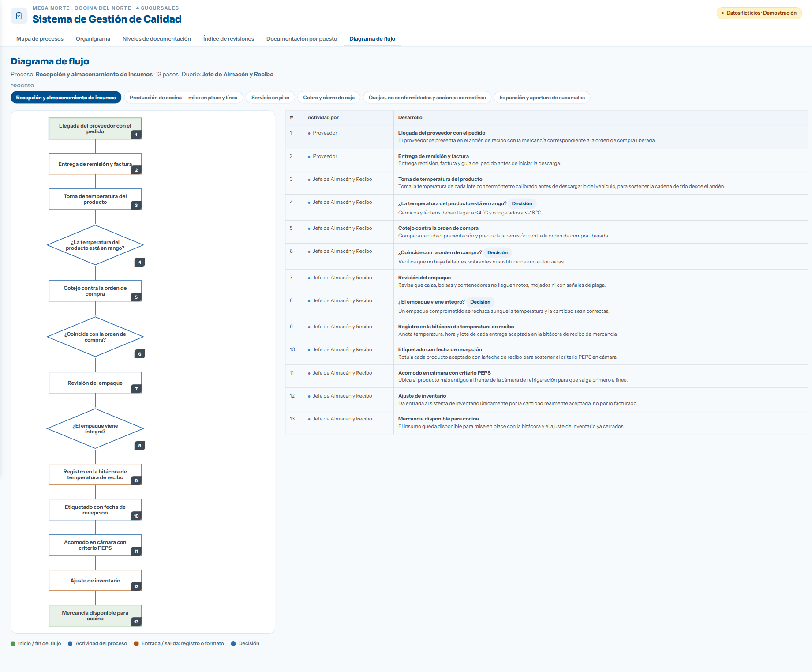Select the Diagrama de flujo tab
The width and height of the screenshot is (812, 672).
pos(372,39)
